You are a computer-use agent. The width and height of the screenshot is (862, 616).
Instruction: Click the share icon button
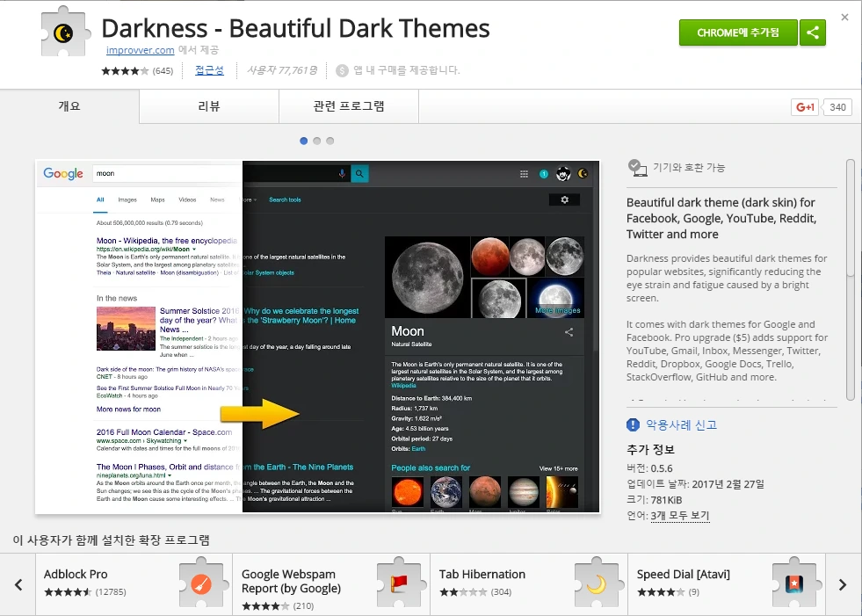tap(813, 33)
